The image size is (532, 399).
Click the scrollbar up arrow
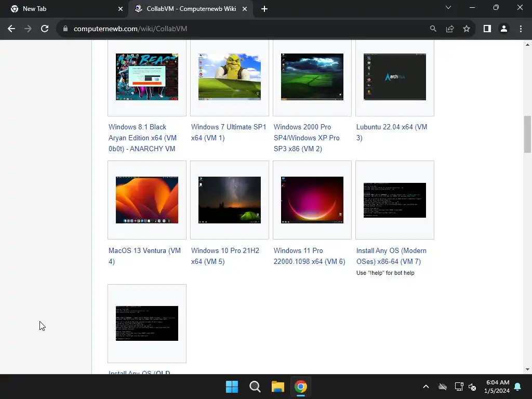pyautogui.click(x=527, y=45)
